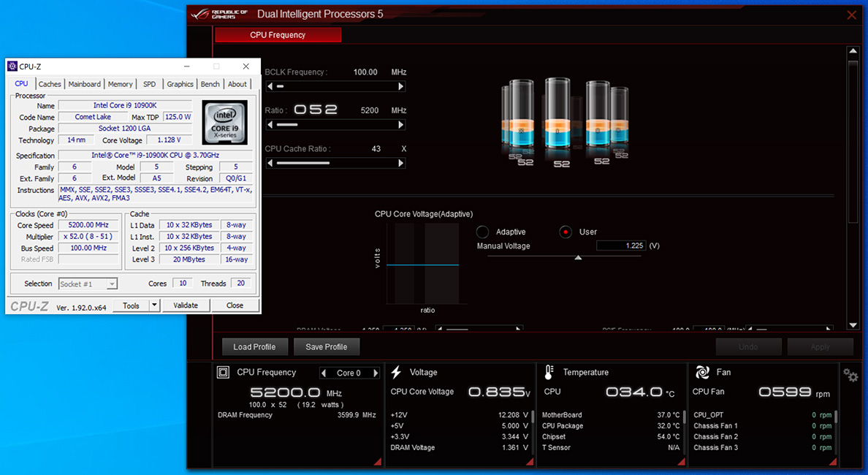Viewport: 868px width, 475px height.
Task: Click the Load Profile button
Action: (x=255, y=347)
